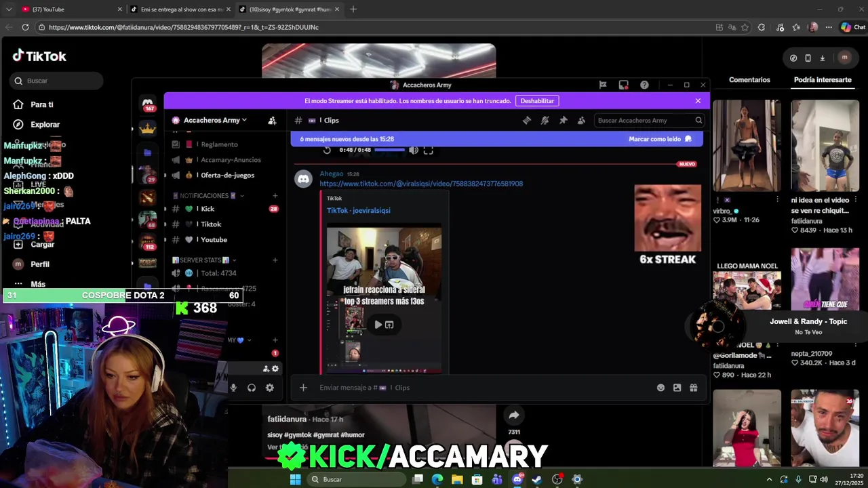Open Copilot Chat button in browser
868x488 pixels.
click(853, 27)
